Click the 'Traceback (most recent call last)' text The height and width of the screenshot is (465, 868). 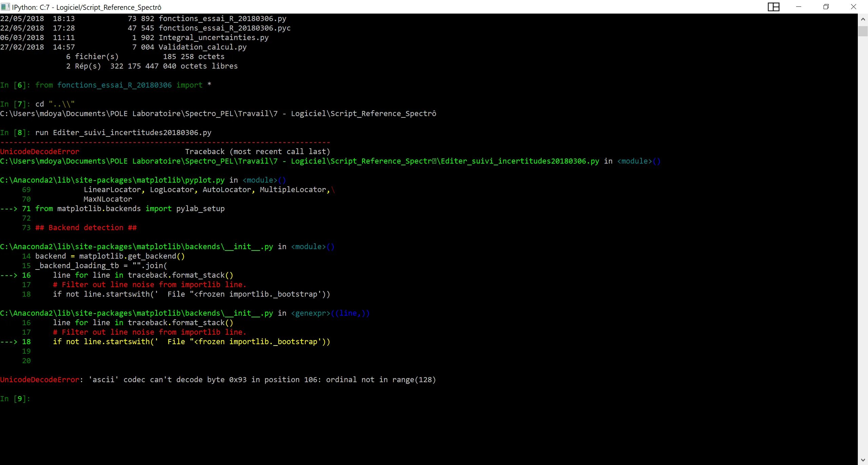click(x=257, y=152)
